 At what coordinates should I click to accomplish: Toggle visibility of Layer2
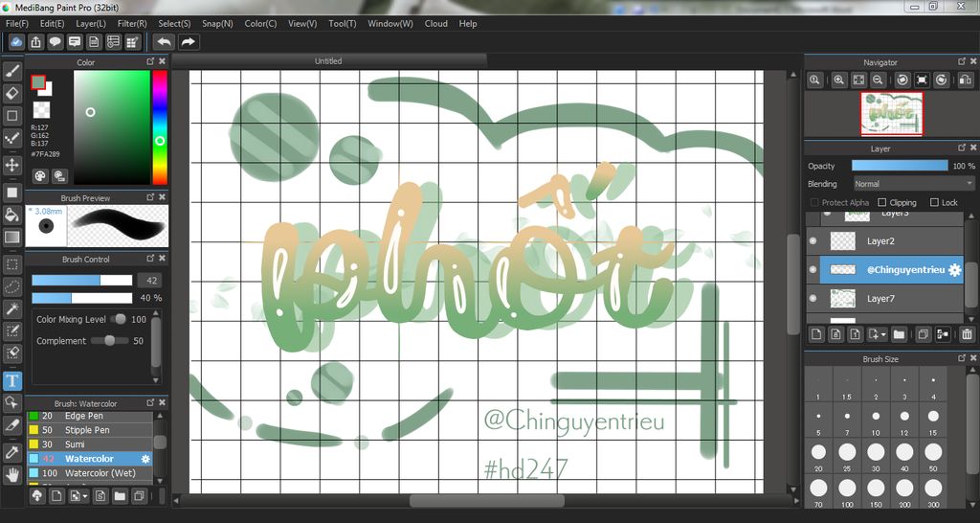tap(813, 240)
